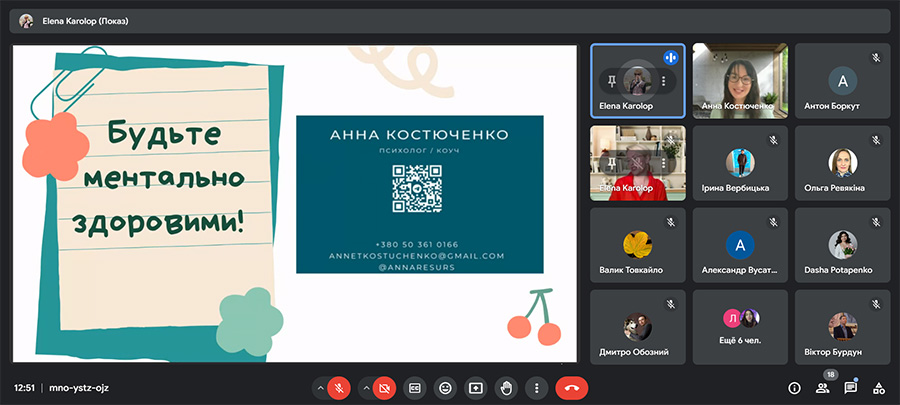
Task: Show the participants list
Action: (823, 387)
